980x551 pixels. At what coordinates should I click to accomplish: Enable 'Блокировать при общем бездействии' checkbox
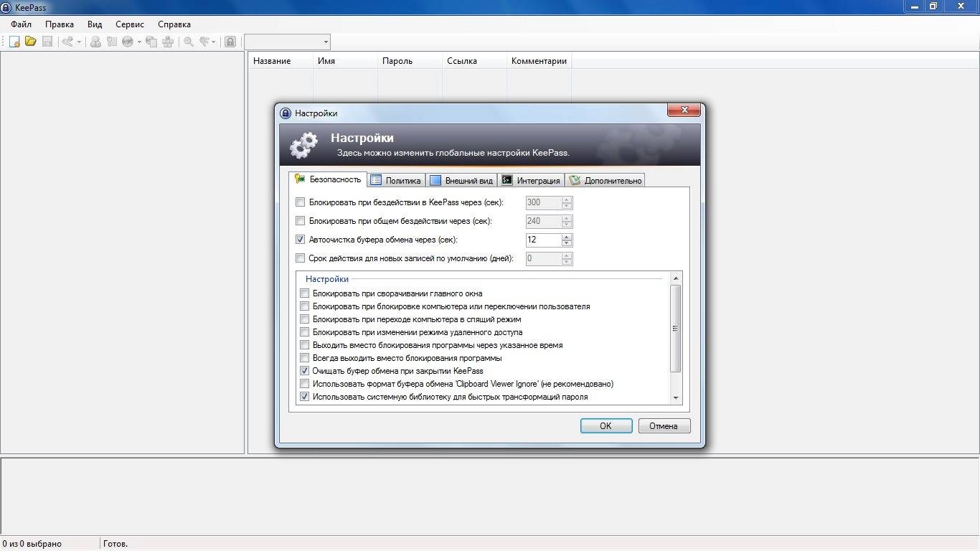pyautogui.click(x=301, y=221)
